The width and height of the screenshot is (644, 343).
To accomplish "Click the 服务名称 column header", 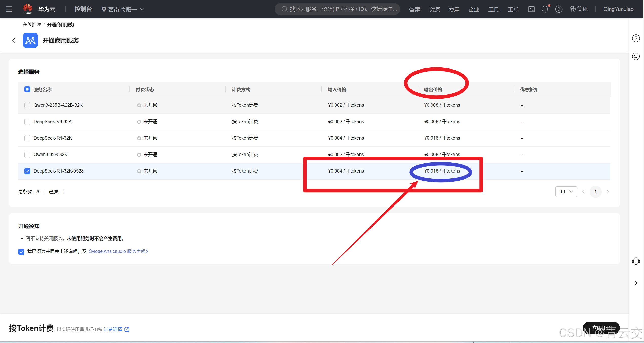I will click(x=42, y=90).
